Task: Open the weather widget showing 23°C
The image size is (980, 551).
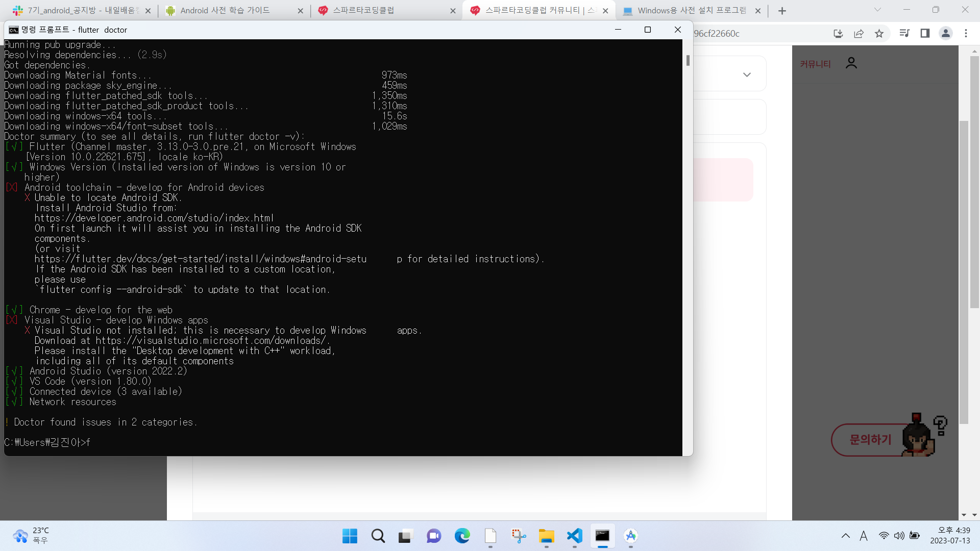Action: (x=32, y=536)
